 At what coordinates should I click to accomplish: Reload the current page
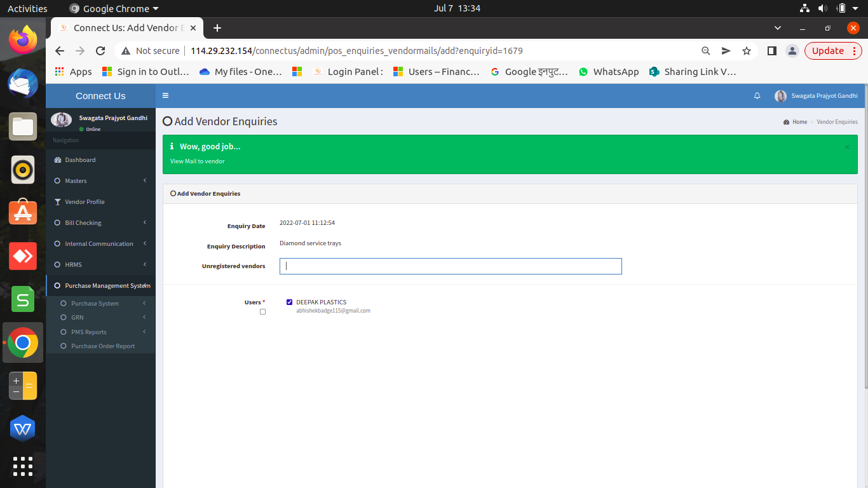pyautogui.click(x=100, y=51)
